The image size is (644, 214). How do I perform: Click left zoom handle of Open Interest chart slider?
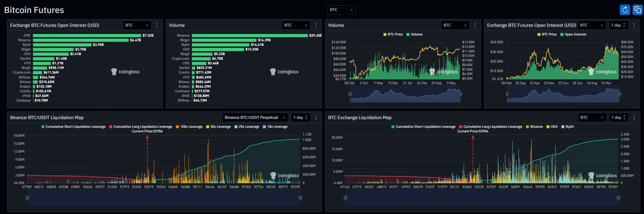click(x=507, y=94)
